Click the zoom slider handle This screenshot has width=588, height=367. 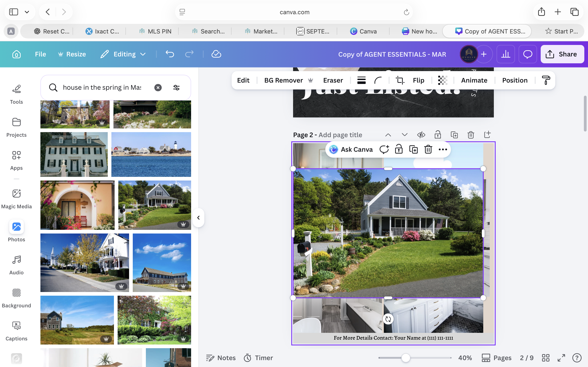[406, 358]
